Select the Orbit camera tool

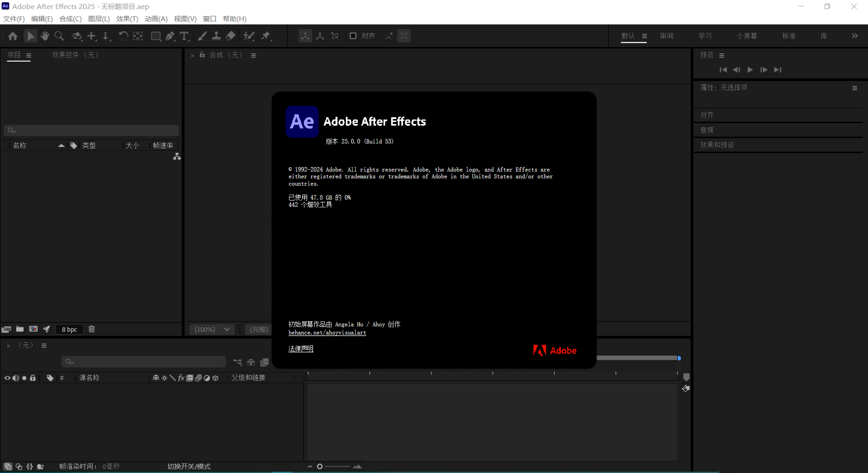pos(77,36)
